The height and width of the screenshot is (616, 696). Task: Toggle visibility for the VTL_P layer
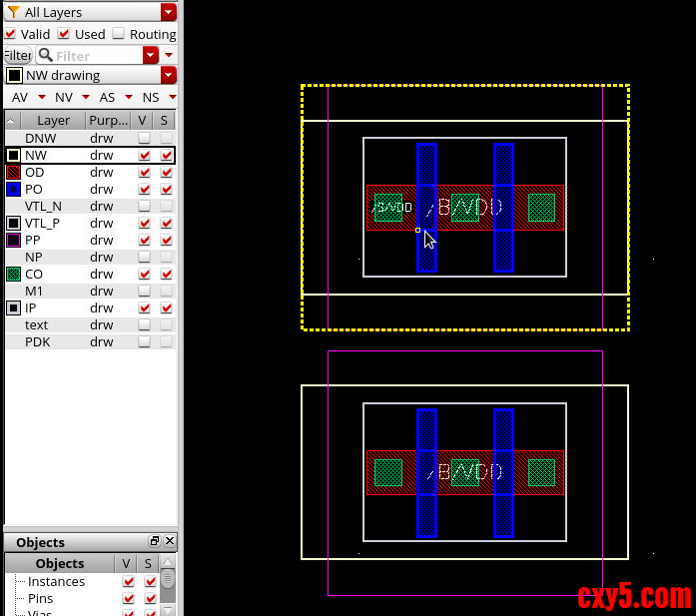(144, 223)
